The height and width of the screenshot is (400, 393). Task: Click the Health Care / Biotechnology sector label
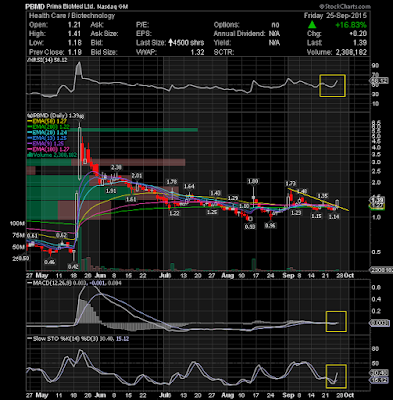72,16
